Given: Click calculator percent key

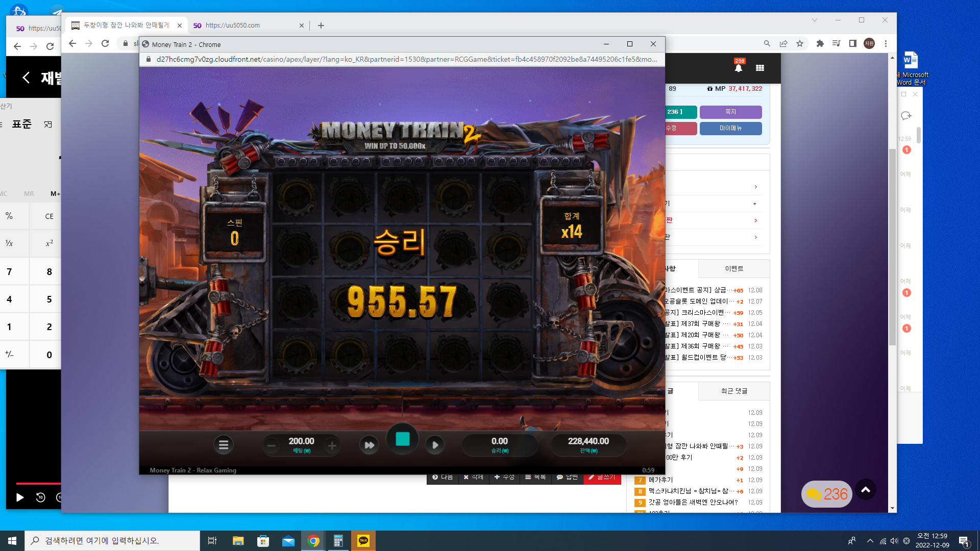Looking at the screenshot, I should click(9, 216).
